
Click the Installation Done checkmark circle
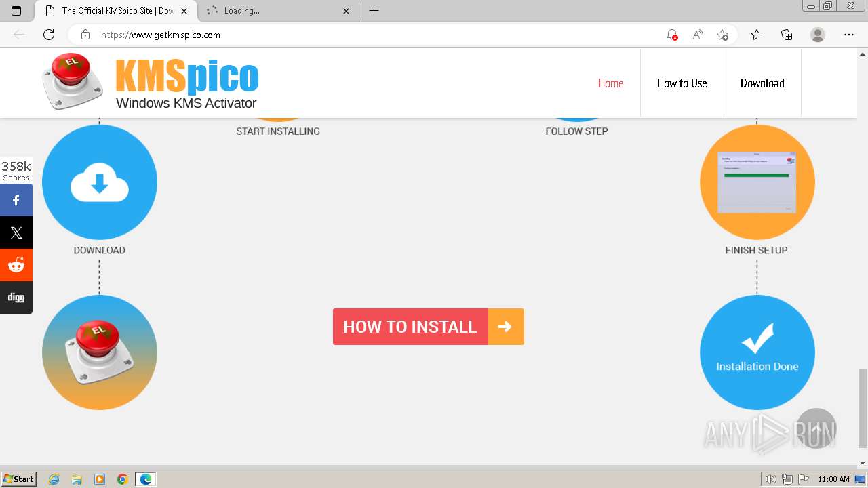pyautogui.click(x=757, y=352)
